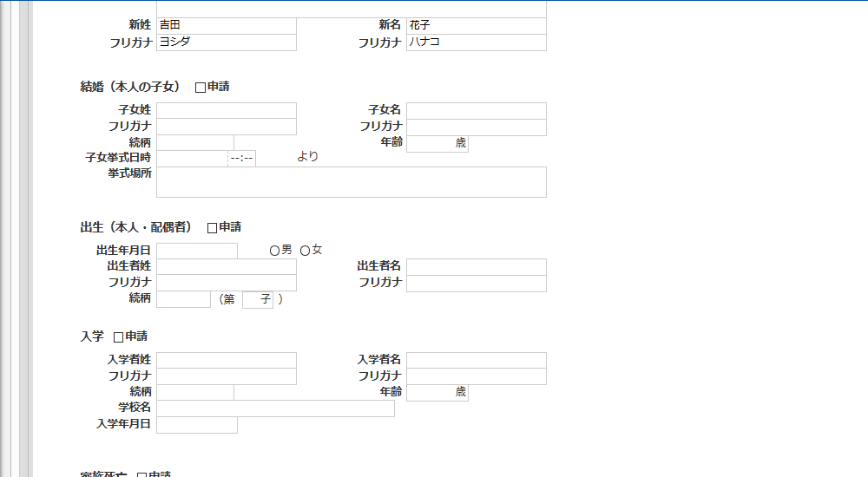Select the 男 radio button
This screenshot has width=868, height=477.
click(x=274, y=251)
